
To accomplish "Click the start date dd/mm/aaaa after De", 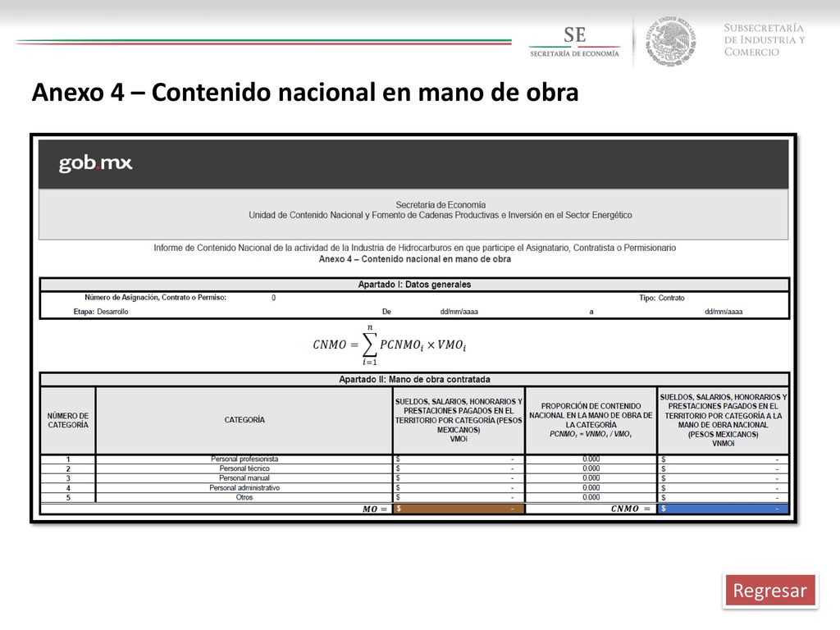I will coord(459,311).
